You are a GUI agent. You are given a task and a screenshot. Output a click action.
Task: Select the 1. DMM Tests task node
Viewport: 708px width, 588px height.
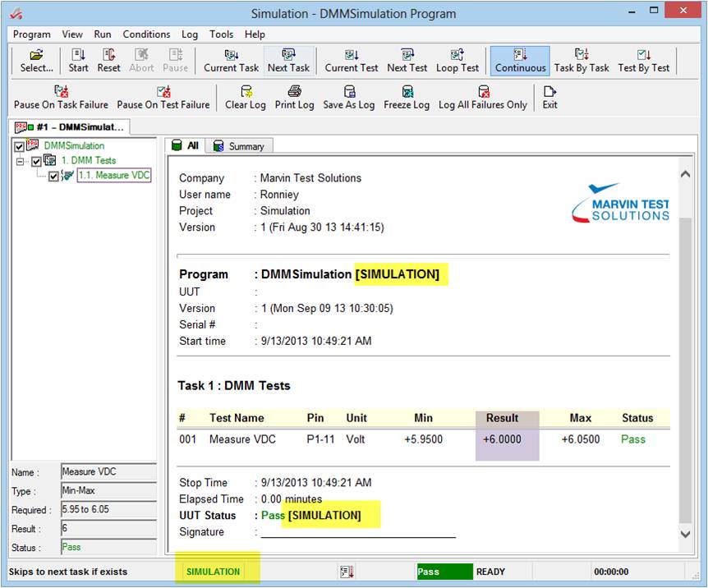89,160
